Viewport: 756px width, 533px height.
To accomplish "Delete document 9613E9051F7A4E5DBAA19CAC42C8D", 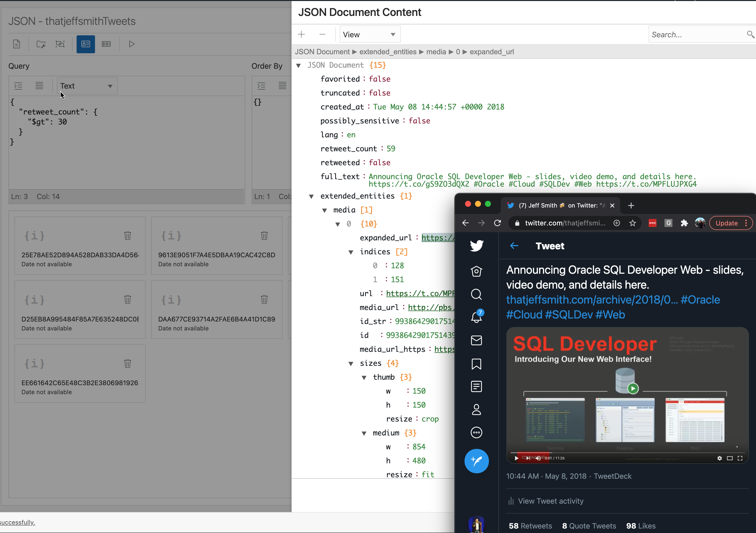I will tap(264, 236).
